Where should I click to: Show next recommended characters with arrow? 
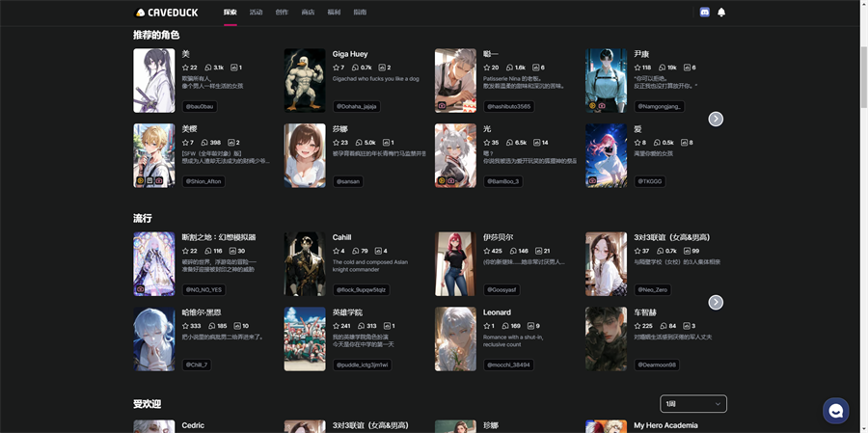tap(716, 119)
